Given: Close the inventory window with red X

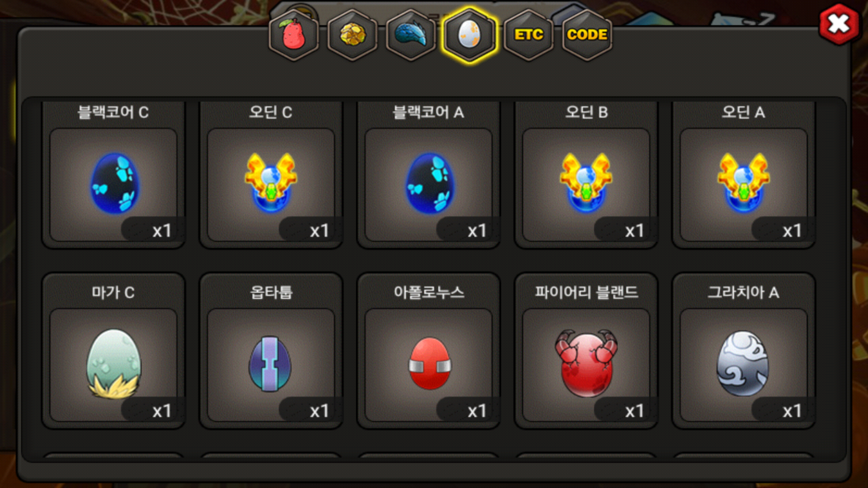Looking at the screenshot, I should tap(839, 24).
